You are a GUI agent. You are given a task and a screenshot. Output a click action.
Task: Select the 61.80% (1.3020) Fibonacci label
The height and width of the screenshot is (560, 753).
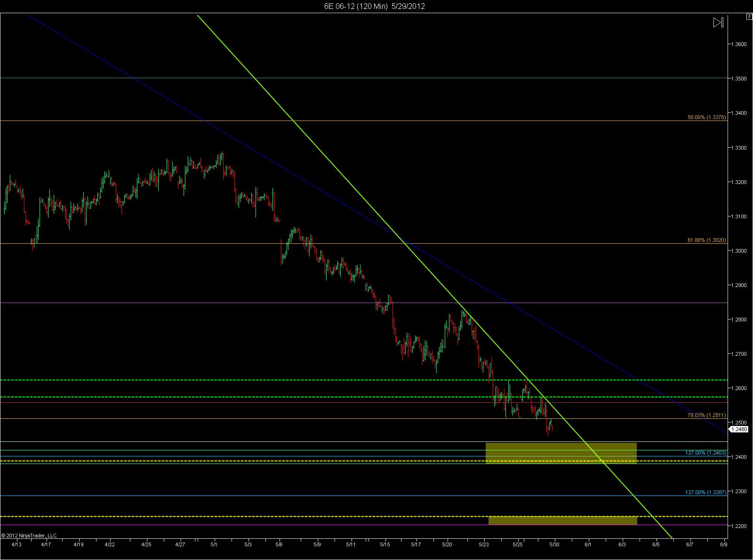tap(707, 240)
